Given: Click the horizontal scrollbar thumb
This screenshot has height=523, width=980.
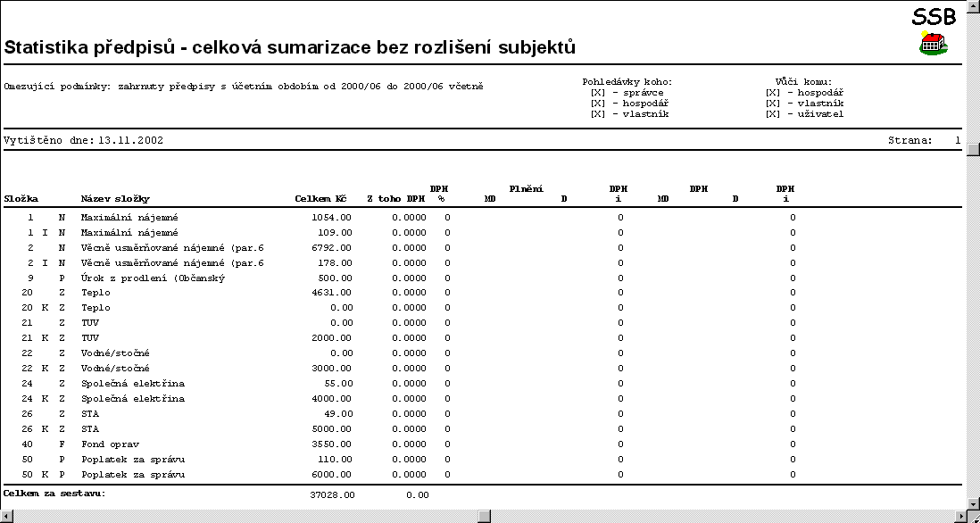Looking at the screenshot, I should click(x=483, y=516).
